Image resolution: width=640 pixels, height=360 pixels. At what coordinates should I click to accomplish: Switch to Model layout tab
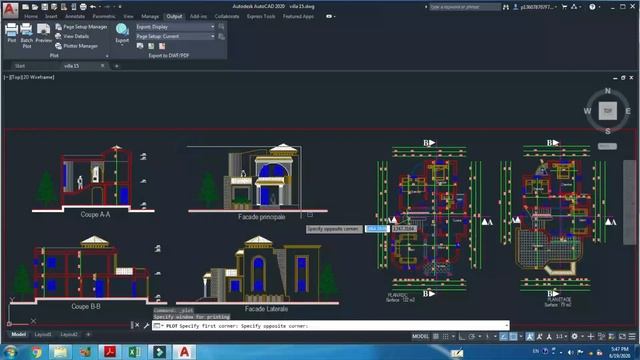tap(18, 334)
